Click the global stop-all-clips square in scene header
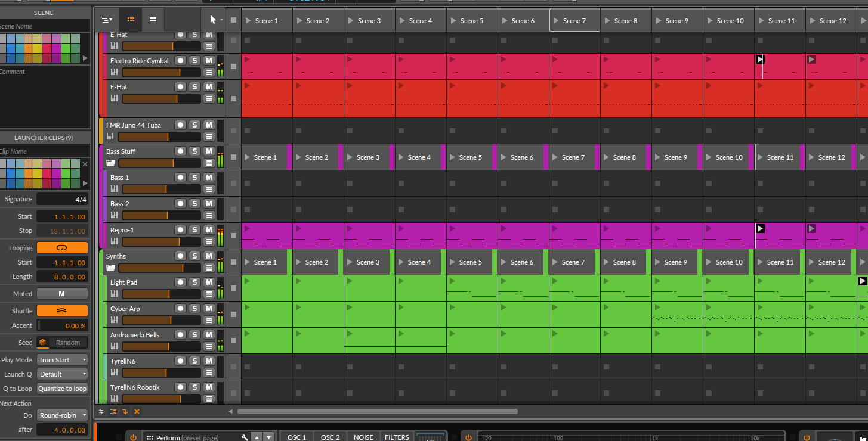The image size is (868, 441). coord(233,20)
